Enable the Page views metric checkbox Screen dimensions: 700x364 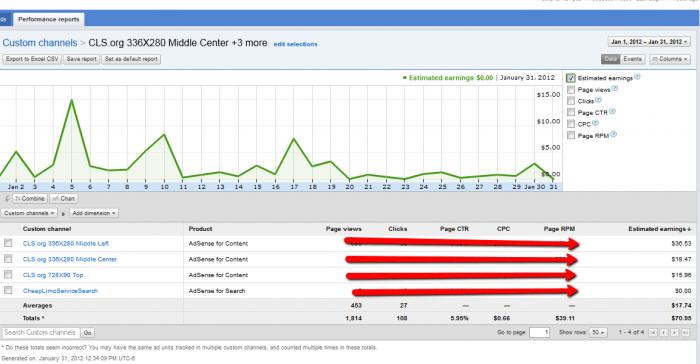point(571,90)
